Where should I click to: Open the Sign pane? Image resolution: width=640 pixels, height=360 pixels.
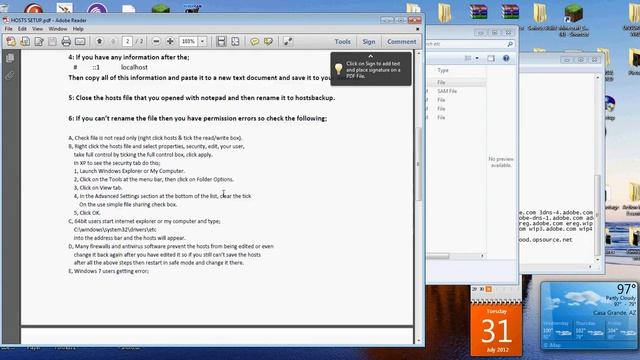click(x=369, y=42)
